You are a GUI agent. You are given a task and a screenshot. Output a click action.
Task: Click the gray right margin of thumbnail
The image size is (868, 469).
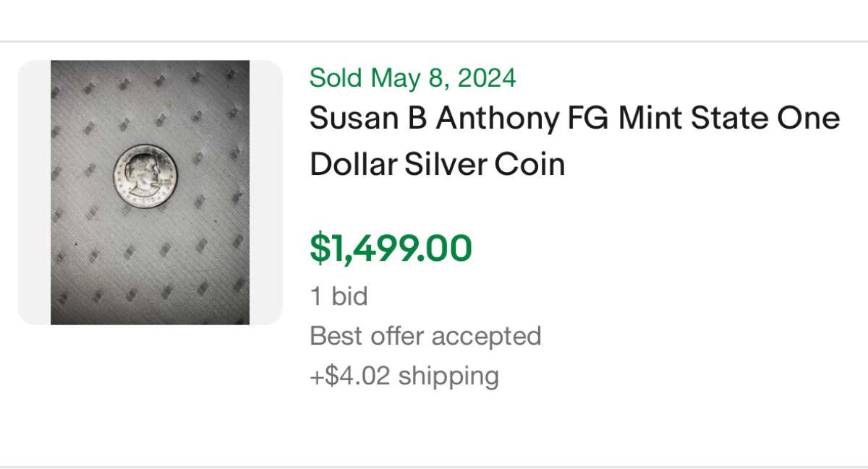tap(265, 192)
